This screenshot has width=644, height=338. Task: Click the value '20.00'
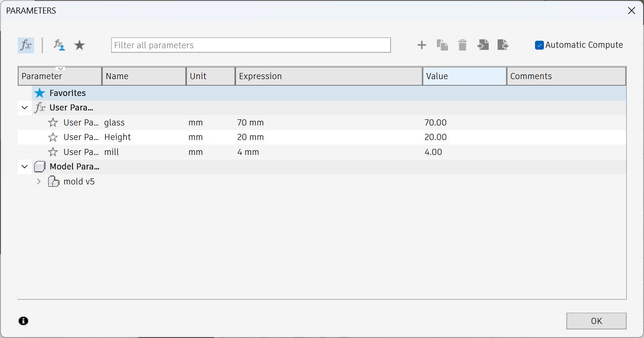pyautogui.click(x=435, y=137)
